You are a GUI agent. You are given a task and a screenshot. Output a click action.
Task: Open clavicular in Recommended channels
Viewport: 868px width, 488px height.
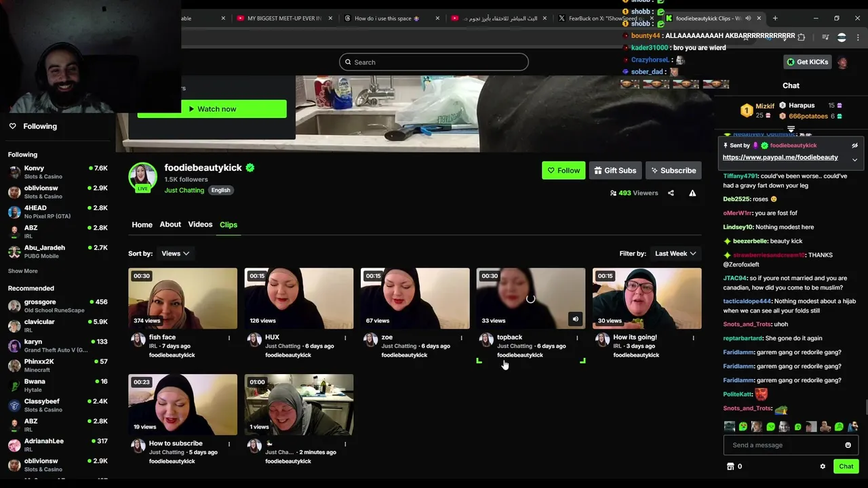click(x=58, y=325)
